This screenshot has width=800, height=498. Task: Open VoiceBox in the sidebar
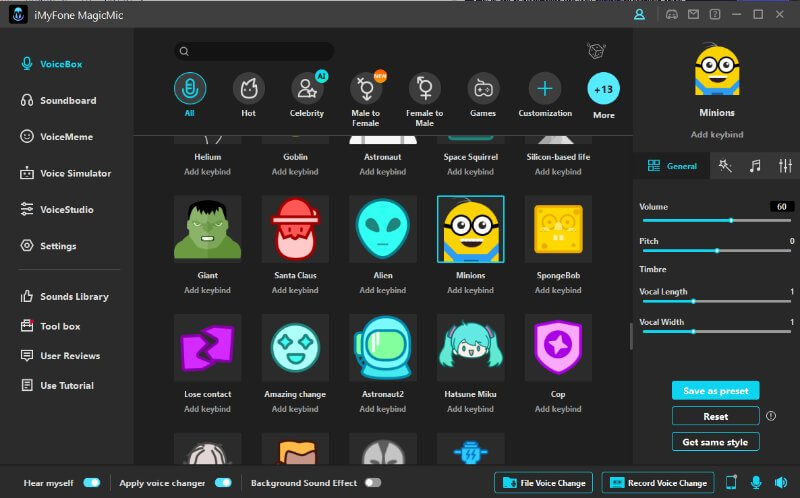coord(51,64)
